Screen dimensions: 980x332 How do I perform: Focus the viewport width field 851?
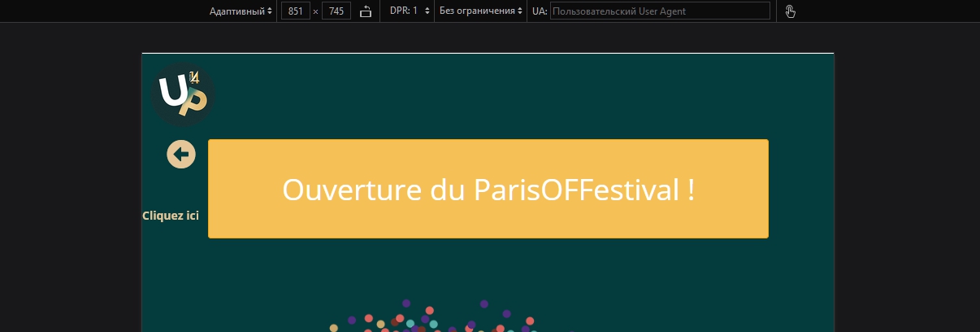(295, 11)
